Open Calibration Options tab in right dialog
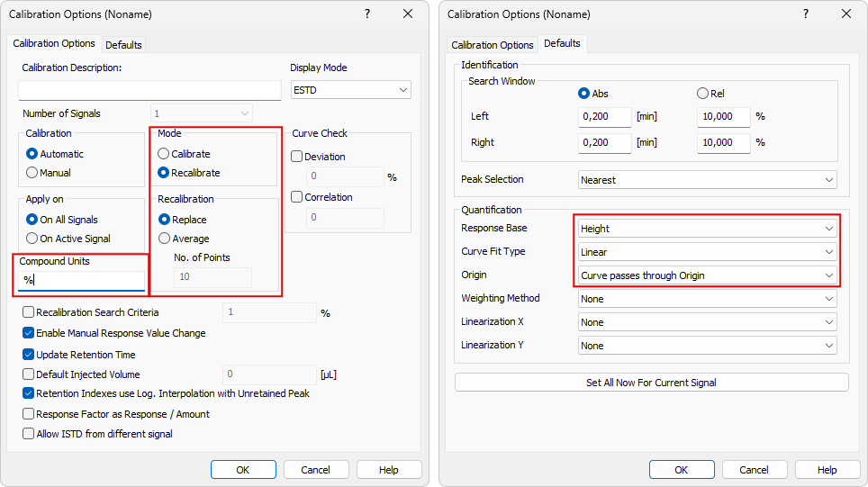868x487 pixels. (493, 45)
